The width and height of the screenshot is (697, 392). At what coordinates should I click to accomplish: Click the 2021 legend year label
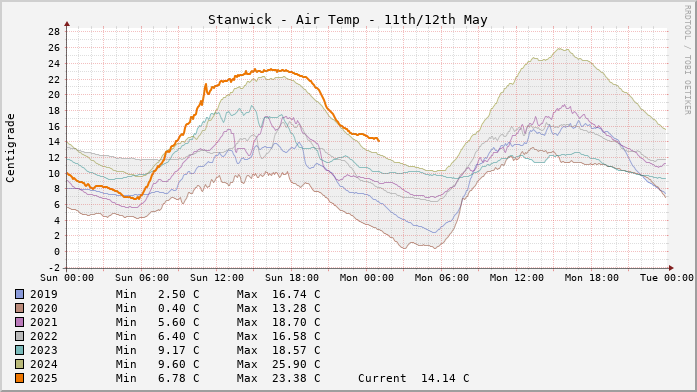pos(44,322)
